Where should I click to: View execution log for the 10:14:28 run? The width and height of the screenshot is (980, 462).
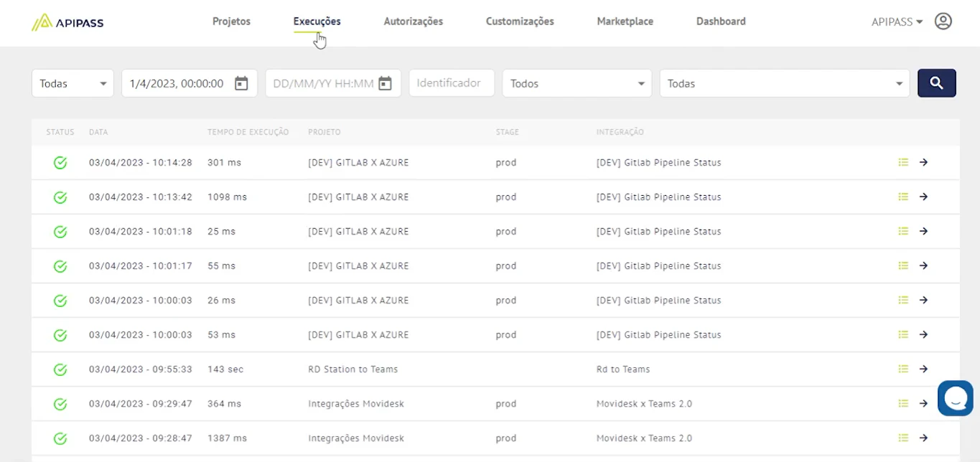903,162
